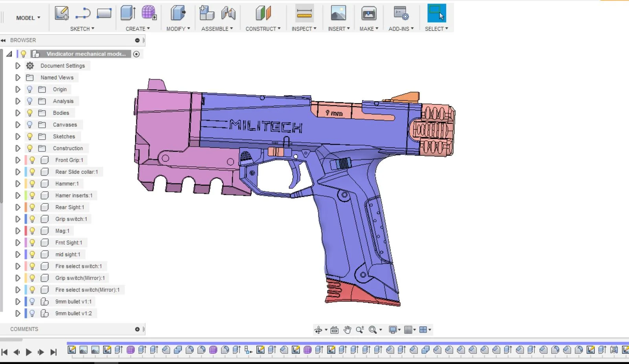Click the Insert image icon

click(x=338, y=13)
